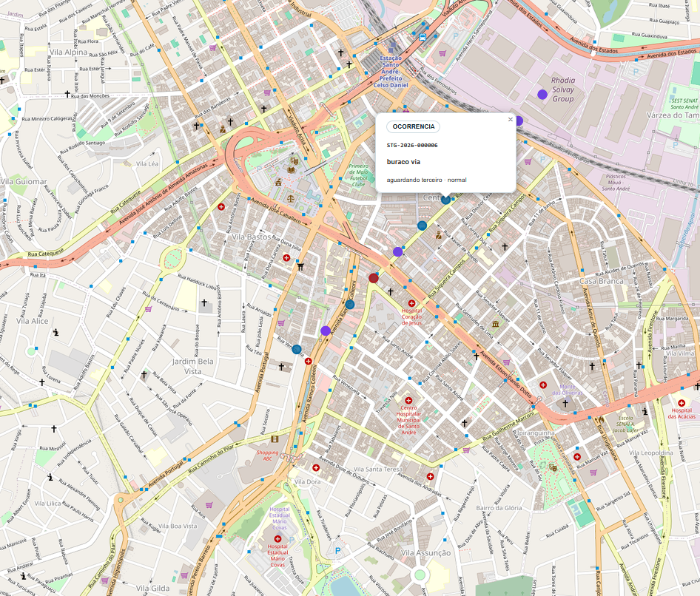Select occurrence code STG-2026-000006
The width and height of the screenshot is (700, 596).
point(412,146)
